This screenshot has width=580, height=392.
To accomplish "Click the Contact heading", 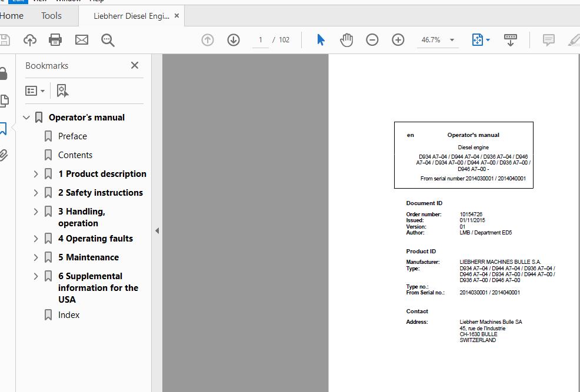I will click(417, 311).
